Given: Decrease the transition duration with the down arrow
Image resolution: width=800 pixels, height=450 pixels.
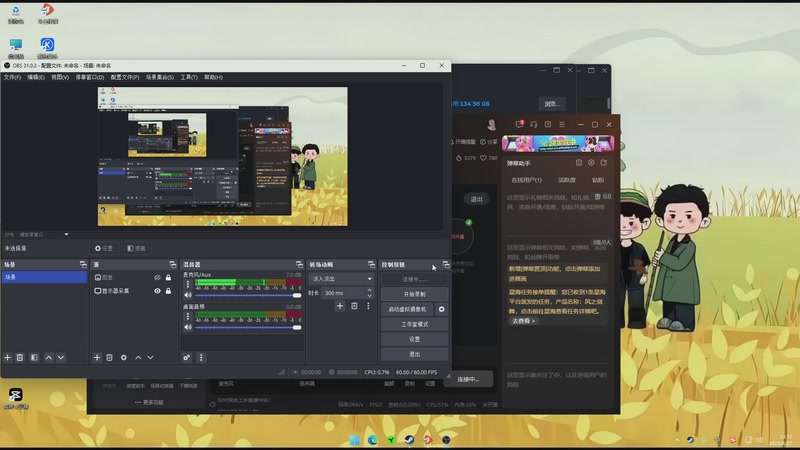Looking at the screenshot, I should tap(369, 296).
